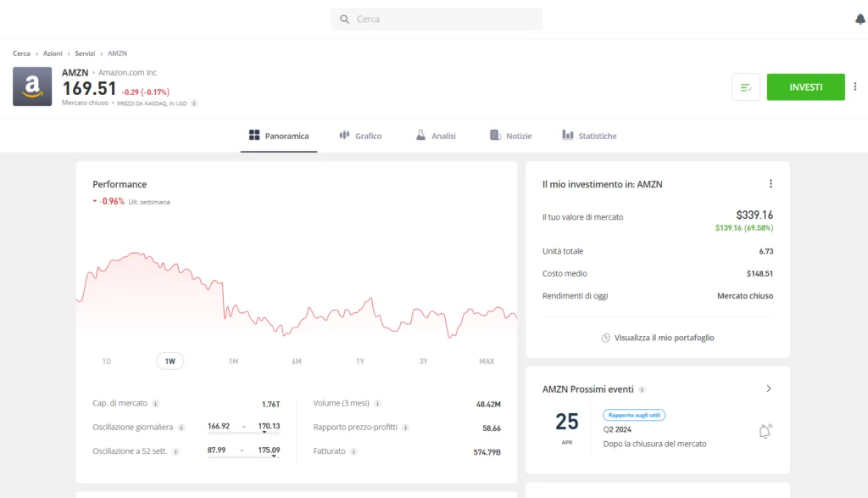Click the 25 APR event date
Image resolution: width=868 pixels, height=498 pixels.
click(x=567, y=427)
